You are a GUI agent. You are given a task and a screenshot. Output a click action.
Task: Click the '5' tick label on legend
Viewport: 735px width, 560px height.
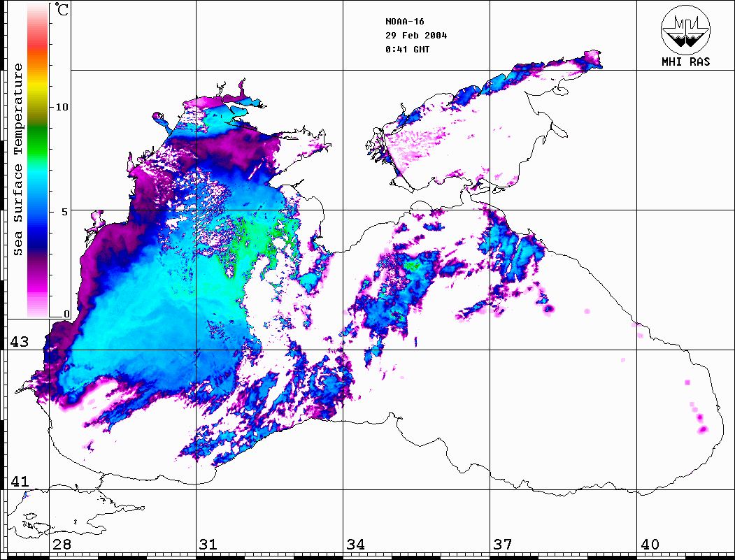click(65, 212)
